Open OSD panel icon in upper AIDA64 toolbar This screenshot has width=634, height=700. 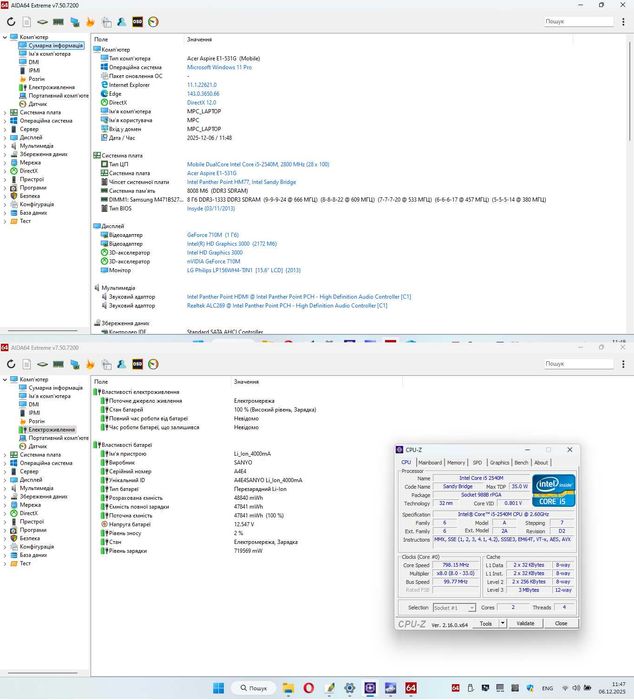pyautogui.click(x=138, y=22)
